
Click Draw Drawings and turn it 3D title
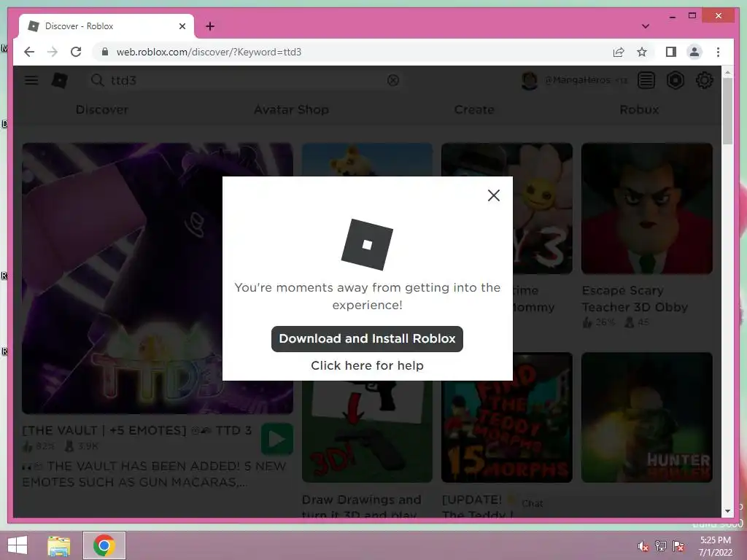pyautogui.click(x=361, y=507)
